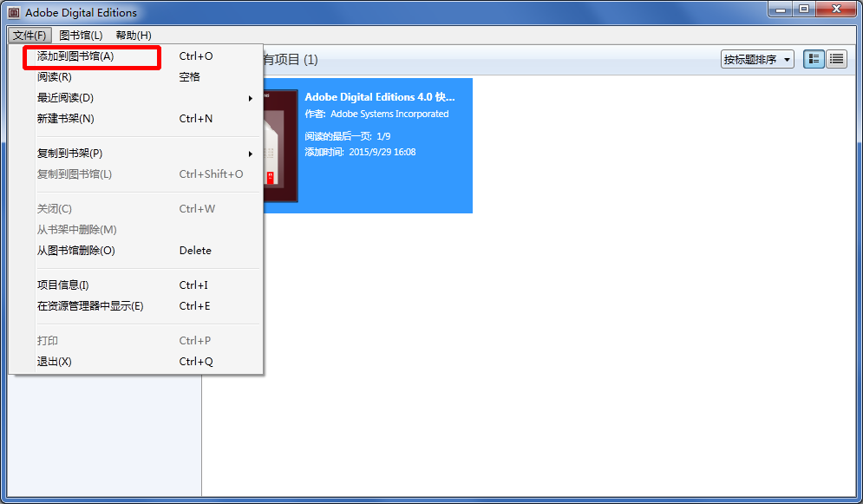Expand the 最近阅读(D) submenu

click(136, 98)
